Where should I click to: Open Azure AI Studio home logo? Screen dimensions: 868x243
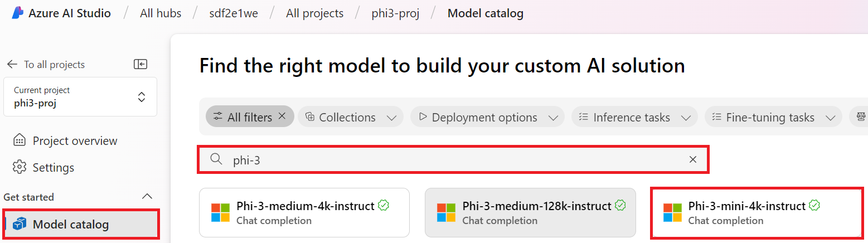click(17, 13)
